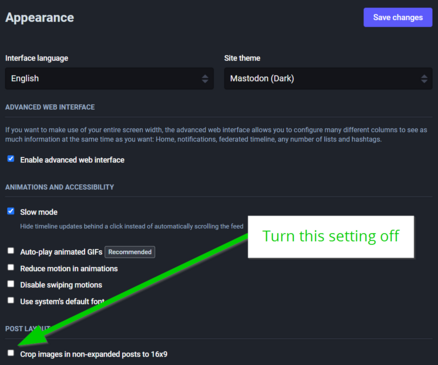This screenshot has height=365, width=438.
Task: Click the Disable swiping motions label
Action: point(61,285)
